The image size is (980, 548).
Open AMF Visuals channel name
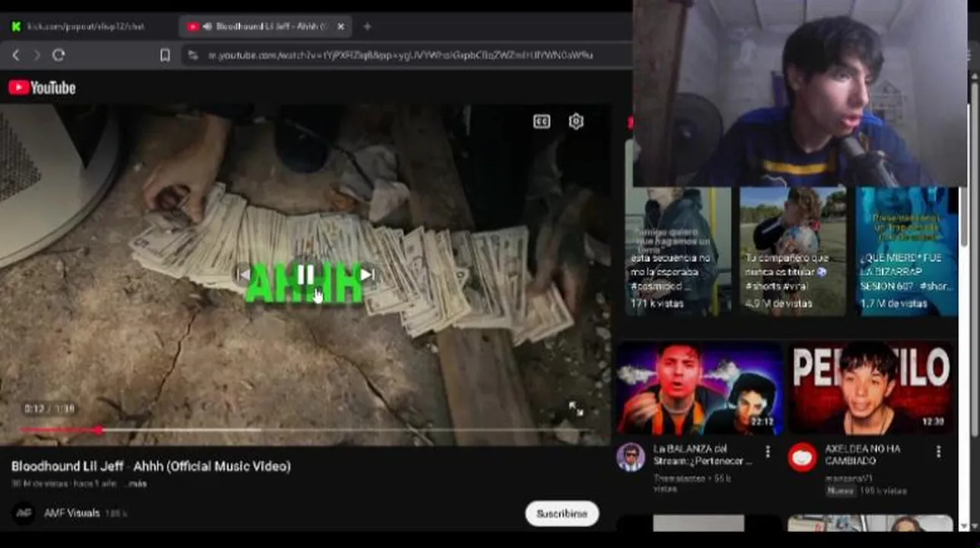coord(72,513)
